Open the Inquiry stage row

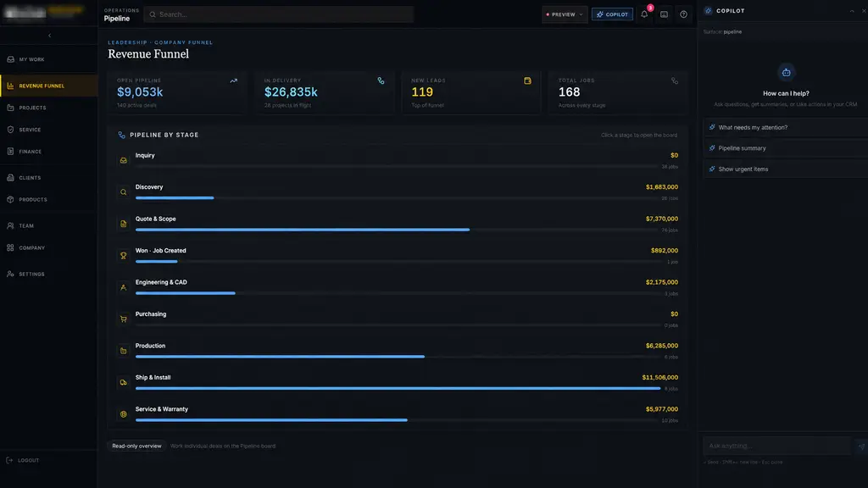398,160
